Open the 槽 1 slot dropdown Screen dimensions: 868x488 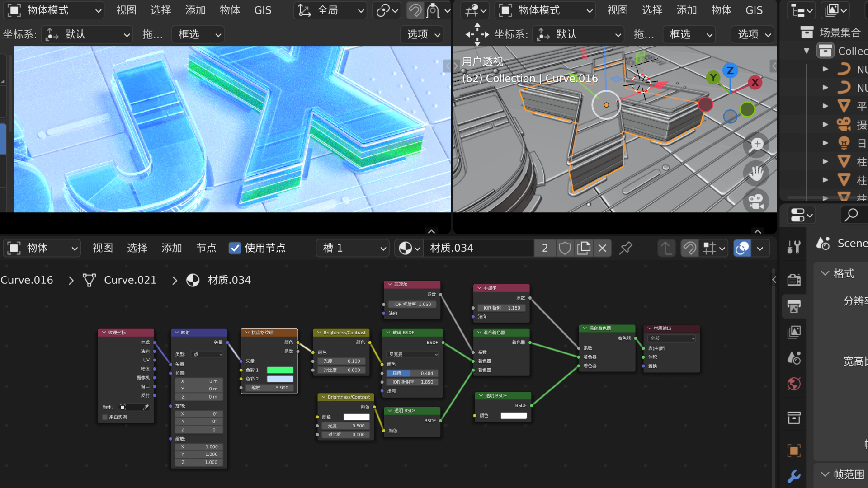tap(352, 248)
